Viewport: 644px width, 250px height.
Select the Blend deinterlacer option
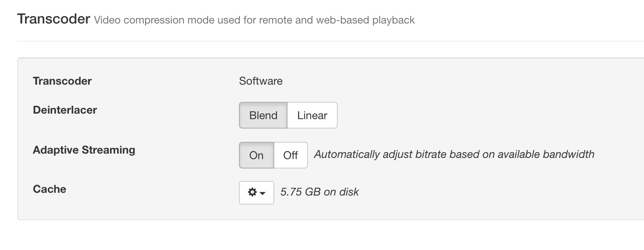pos(263,115)
